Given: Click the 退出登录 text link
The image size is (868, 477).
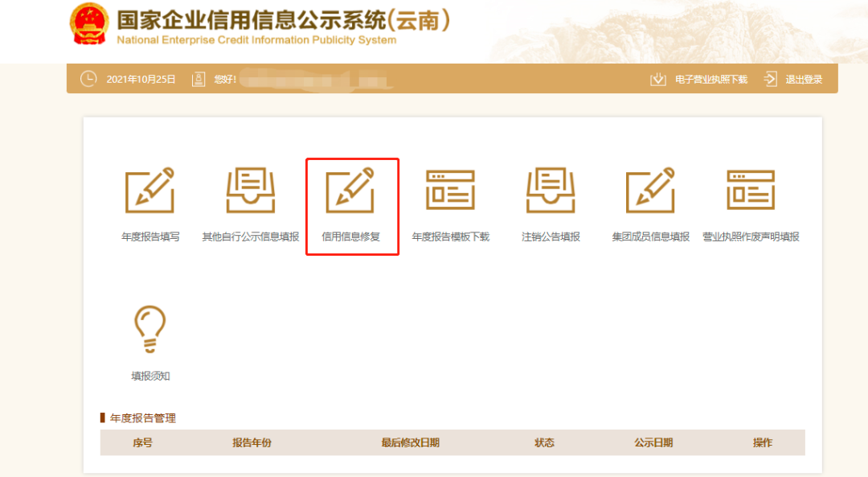Looking at the screenshot, I should [804, 79].
